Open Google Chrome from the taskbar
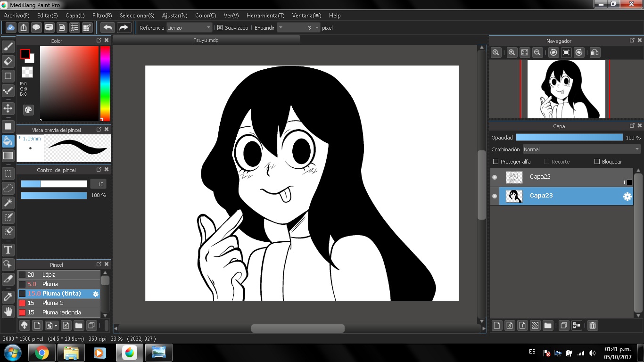This screenshot has height=362, width=644. 41,353
